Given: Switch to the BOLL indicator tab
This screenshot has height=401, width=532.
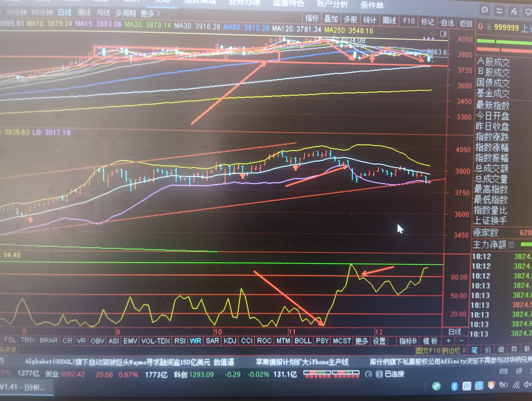Looking at the screenshot, I should pyautogui.click(x=303, y=341).
